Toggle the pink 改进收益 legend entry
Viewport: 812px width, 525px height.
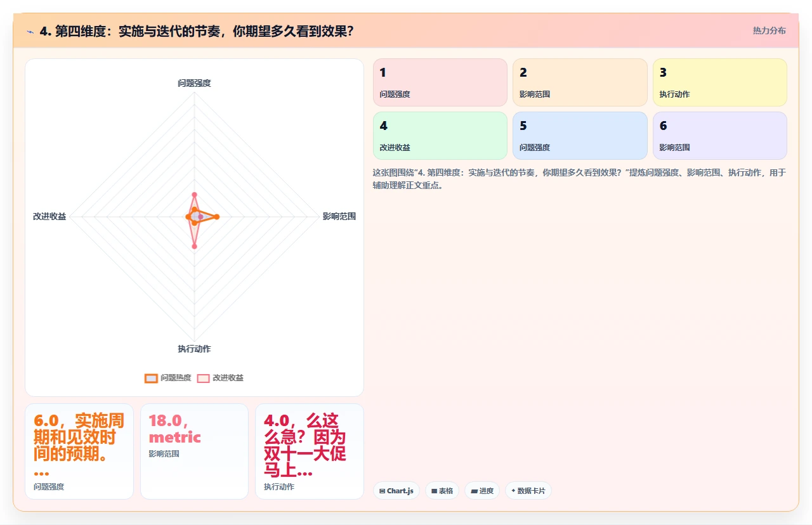(220, 378)
